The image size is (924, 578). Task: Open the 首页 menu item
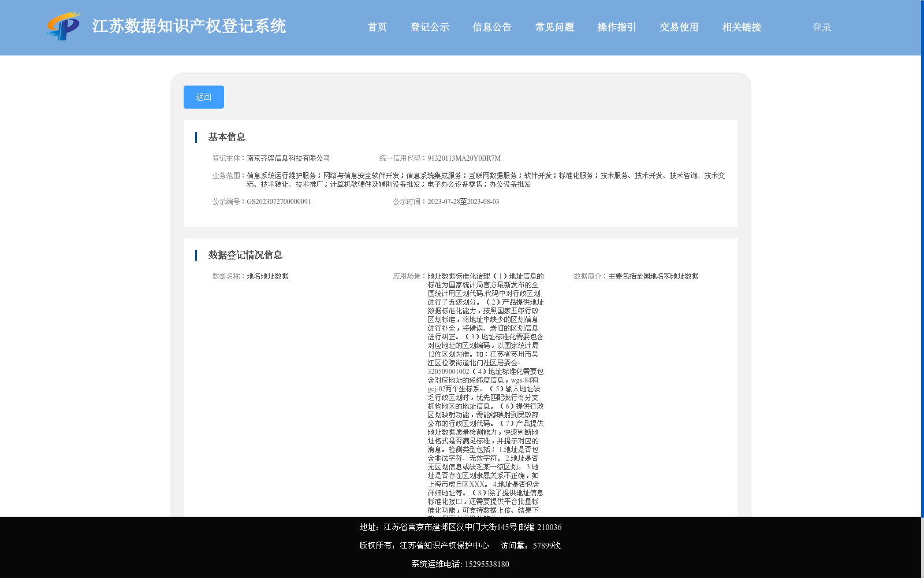pos(378,27)
